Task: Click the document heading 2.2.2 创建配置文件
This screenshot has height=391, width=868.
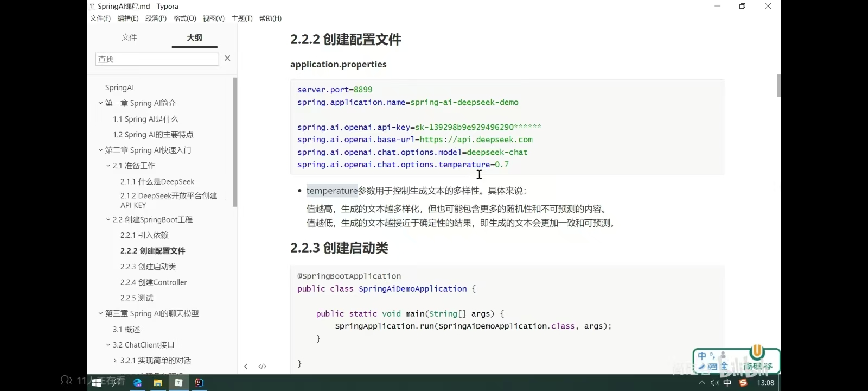Action: click(x=346, y=40)
